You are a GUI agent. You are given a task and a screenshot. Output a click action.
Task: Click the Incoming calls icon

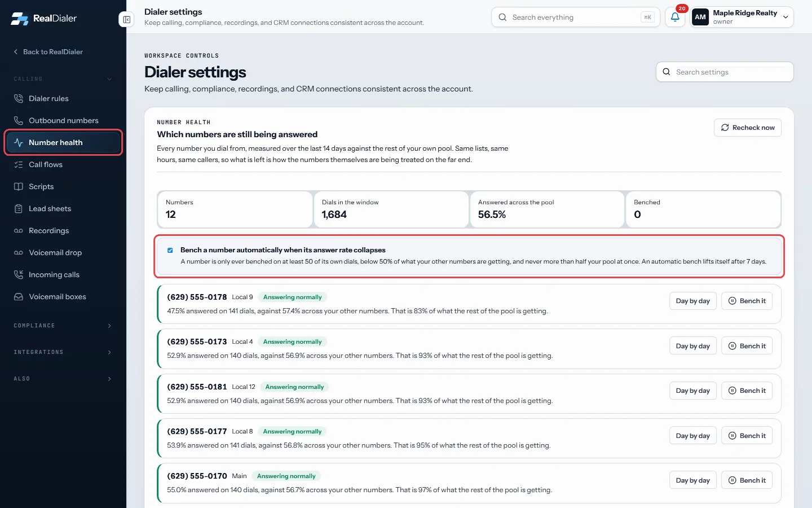19,274
